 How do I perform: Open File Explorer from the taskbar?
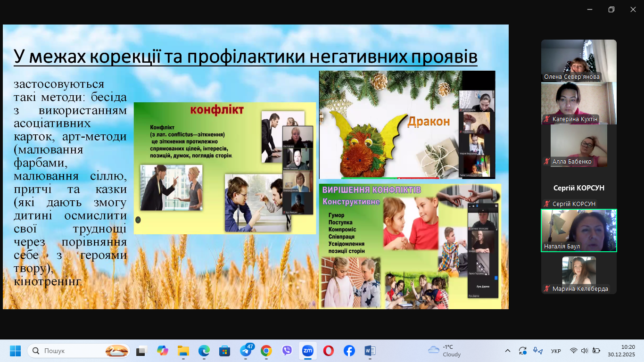tap(183, 351)
